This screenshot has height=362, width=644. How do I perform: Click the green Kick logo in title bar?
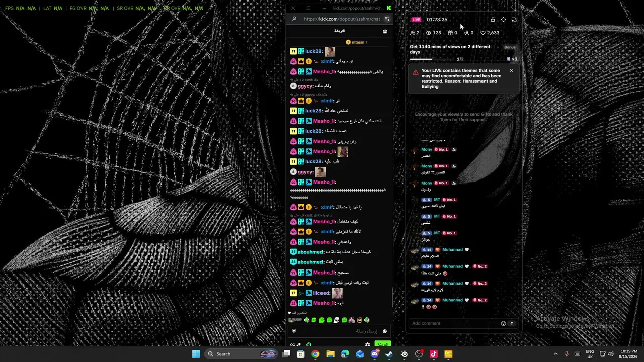(x=389, y=8)
